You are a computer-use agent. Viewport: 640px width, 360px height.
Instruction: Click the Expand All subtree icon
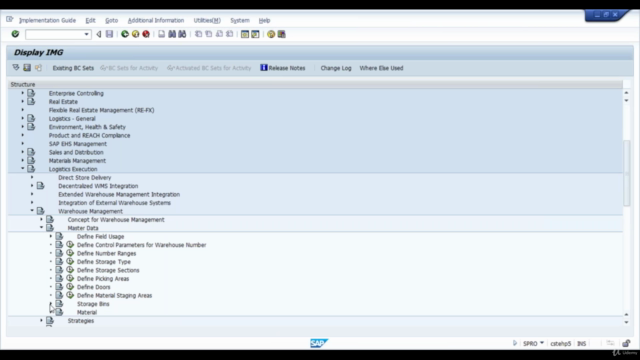(16, 68)
